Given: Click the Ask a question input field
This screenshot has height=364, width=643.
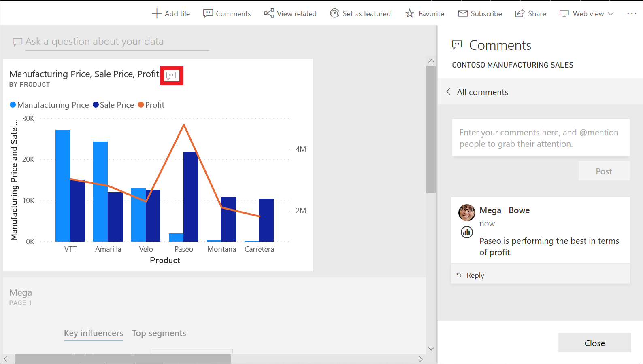Looking at the screenshot, I should [117, 42].
